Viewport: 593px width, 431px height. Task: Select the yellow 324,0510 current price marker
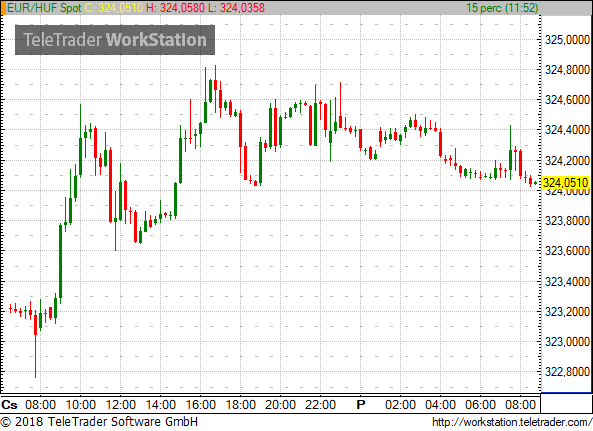click(565, 183)
